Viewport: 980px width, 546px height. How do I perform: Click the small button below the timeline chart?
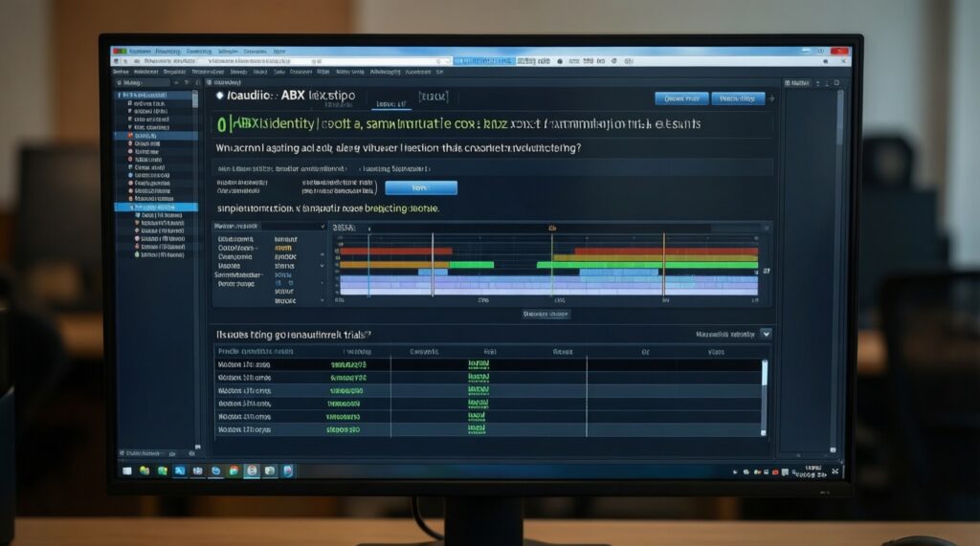point(546,314)
